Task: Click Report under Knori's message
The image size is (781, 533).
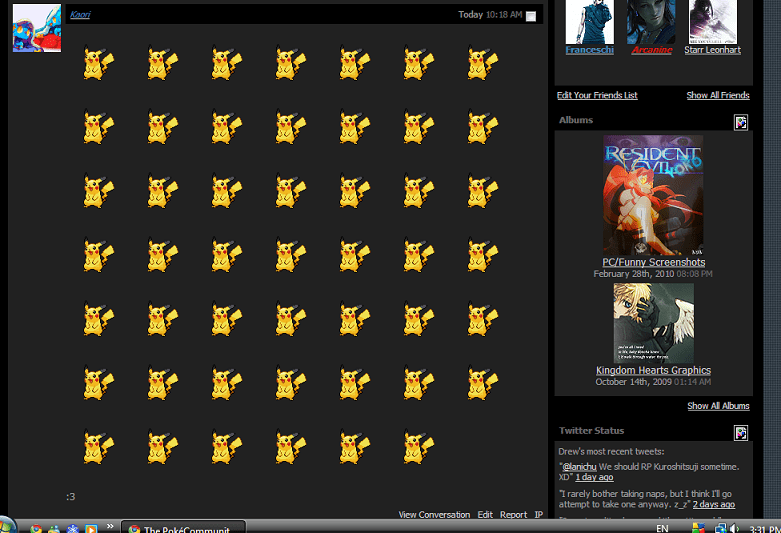Action: point(513,515)
